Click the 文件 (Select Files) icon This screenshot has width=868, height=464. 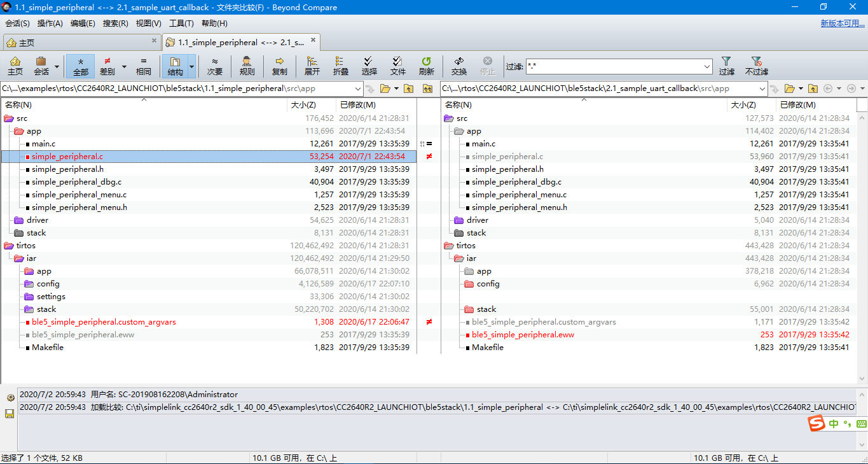click(398, 66)
